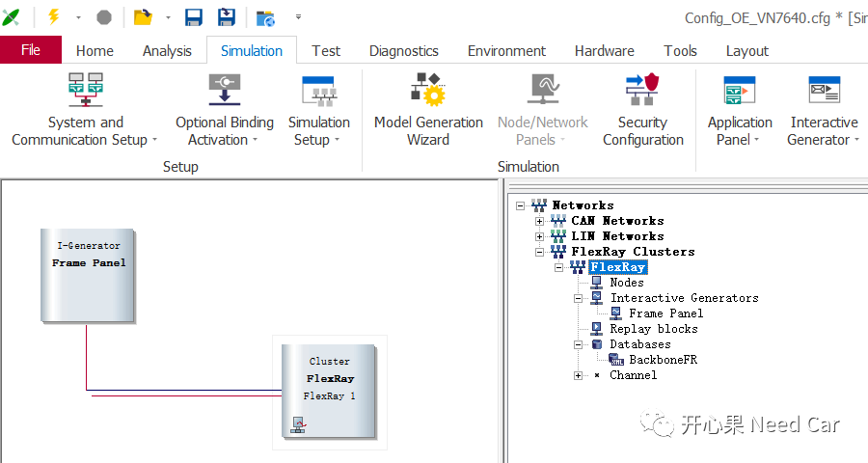The image size is (868, 463).
Task: Select the Replay blocks tree item
Action: point(653,329)
